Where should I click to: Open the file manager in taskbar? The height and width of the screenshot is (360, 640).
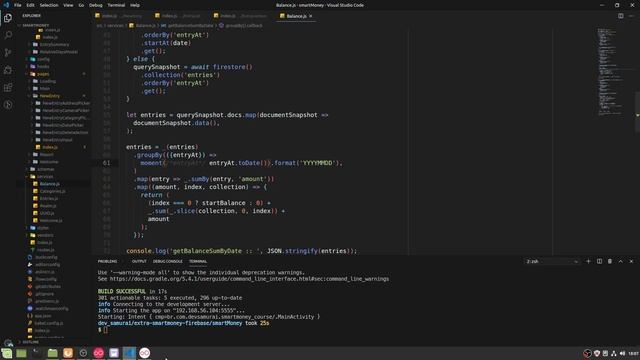(53, 353)
